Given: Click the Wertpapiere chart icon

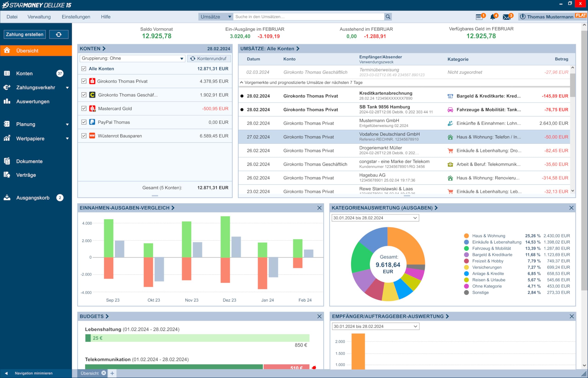Looking at the screenshot, I should point(7,138).
